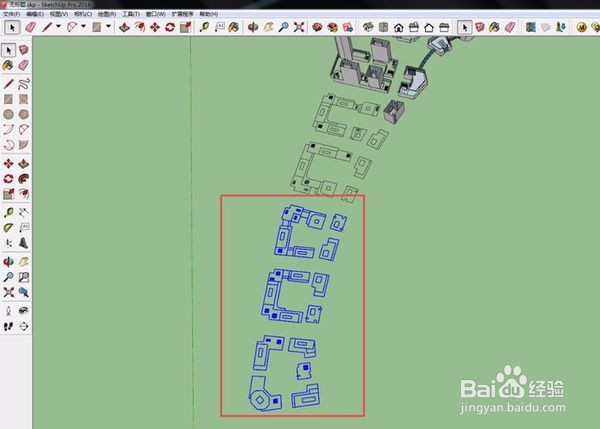Toggle Terrain from location toolbar
This screenshot has width=600, height=429.
(x=546, y=27)
